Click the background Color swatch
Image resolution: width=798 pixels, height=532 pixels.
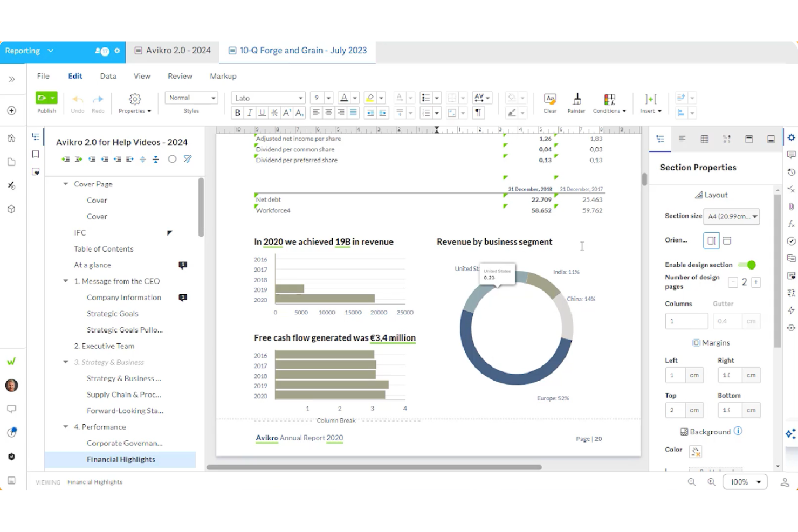[x=696, y=451]
